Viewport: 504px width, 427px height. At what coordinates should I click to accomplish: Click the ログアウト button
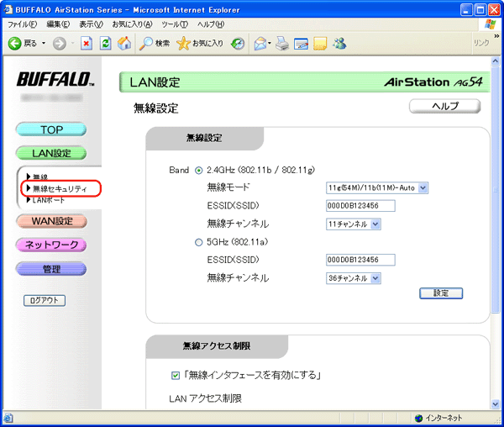click(x=45, y=300)
